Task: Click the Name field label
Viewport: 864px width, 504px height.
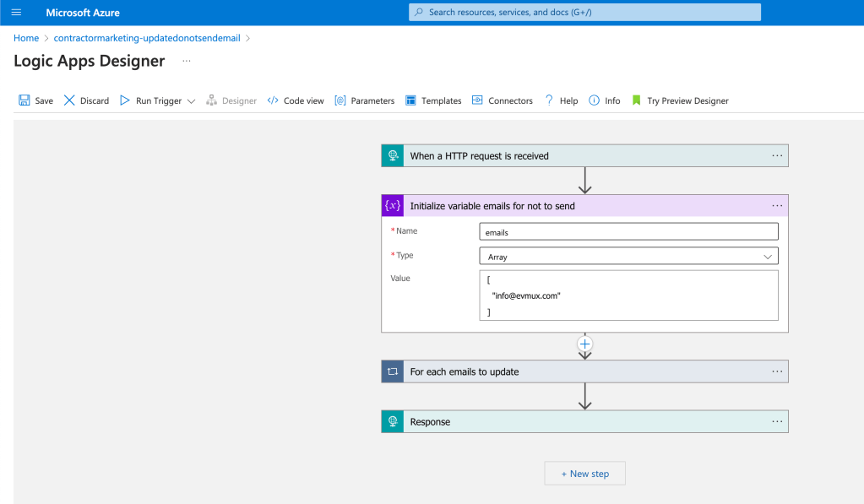Action: [x=406, y=230]
